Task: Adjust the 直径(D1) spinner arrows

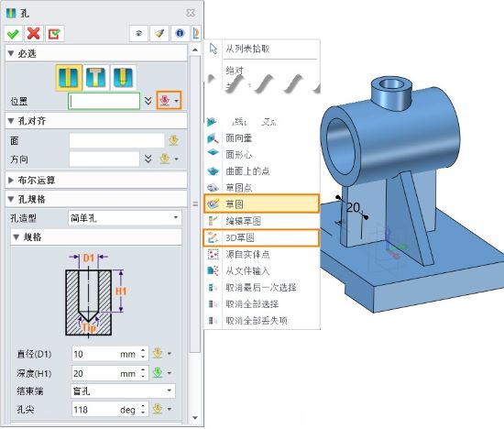Action: click(x=143, y=354)
